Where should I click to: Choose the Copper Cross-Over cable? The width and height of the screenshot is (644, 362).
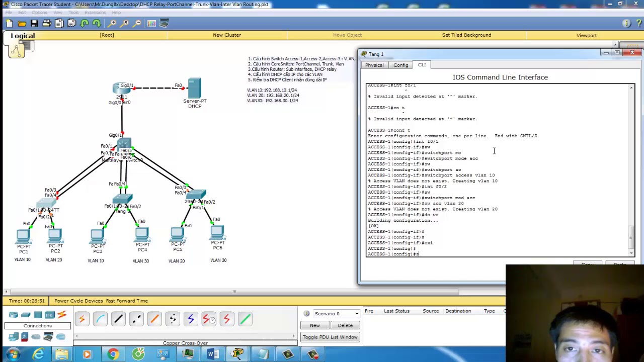coord(136,319)
